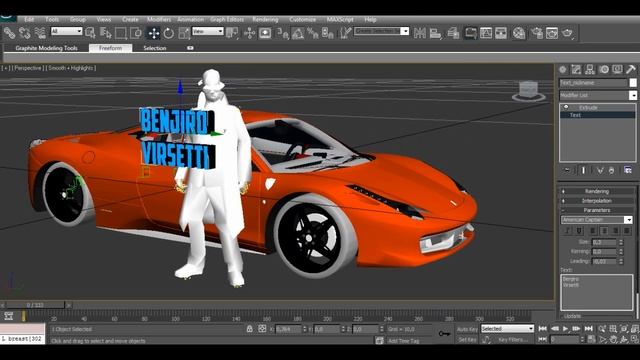
Task: Toggle Percent Snap
Action: [313, 33]
